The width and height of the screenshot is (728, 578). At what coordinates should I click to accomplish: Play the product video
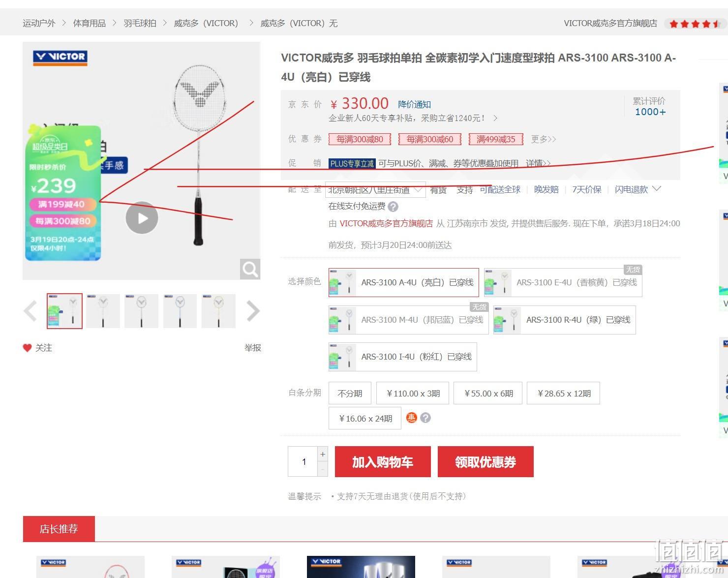[x=142, y=218]
